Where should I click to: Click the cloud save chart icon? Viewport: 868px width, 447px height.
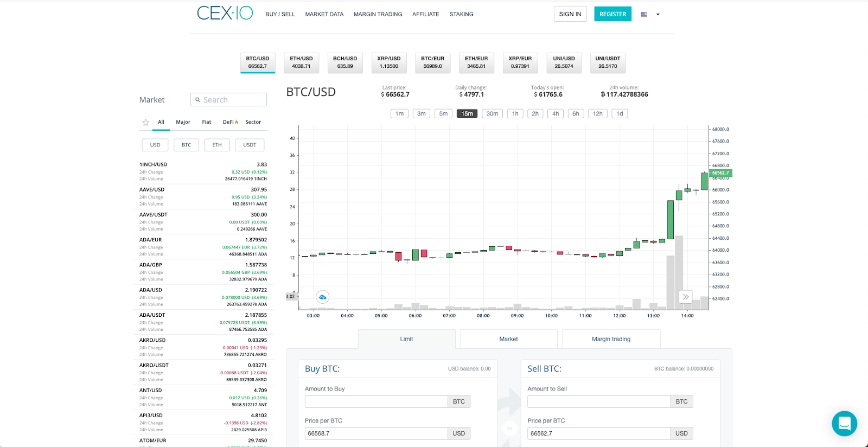(323, 297)
